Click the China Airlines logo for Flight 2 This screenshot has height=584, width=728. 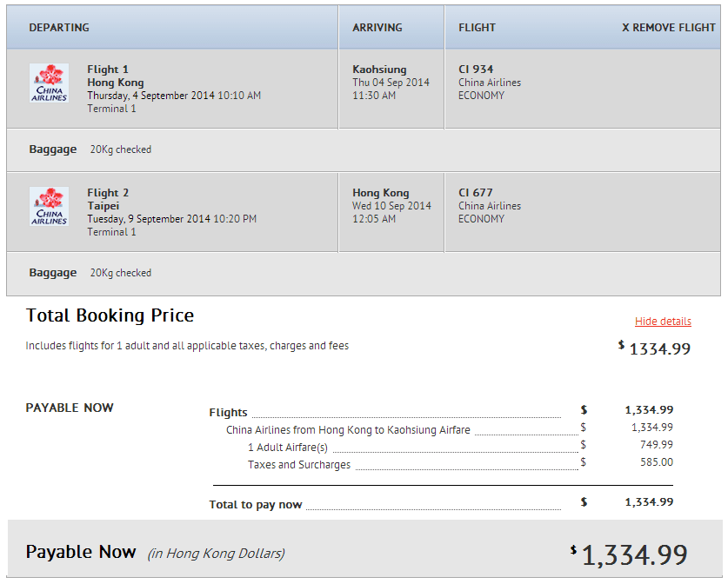[49, 206]
